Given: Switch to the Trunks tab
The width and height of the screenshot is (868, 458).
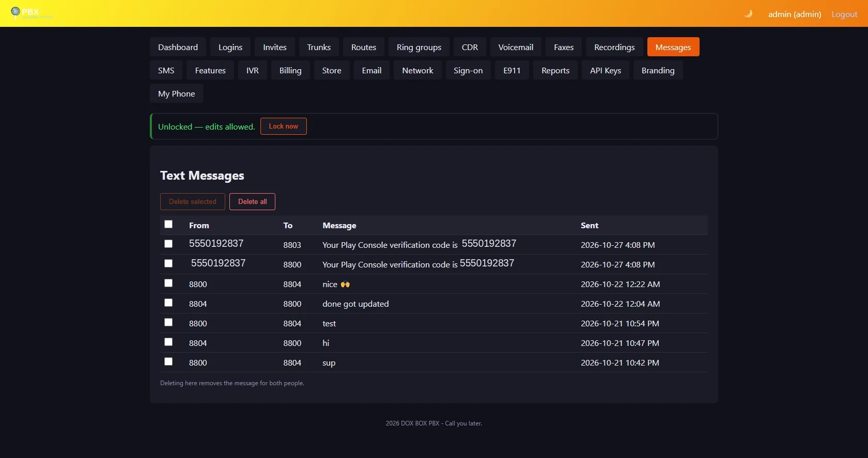Looking at the screenshot, I should tap(319, 47).
